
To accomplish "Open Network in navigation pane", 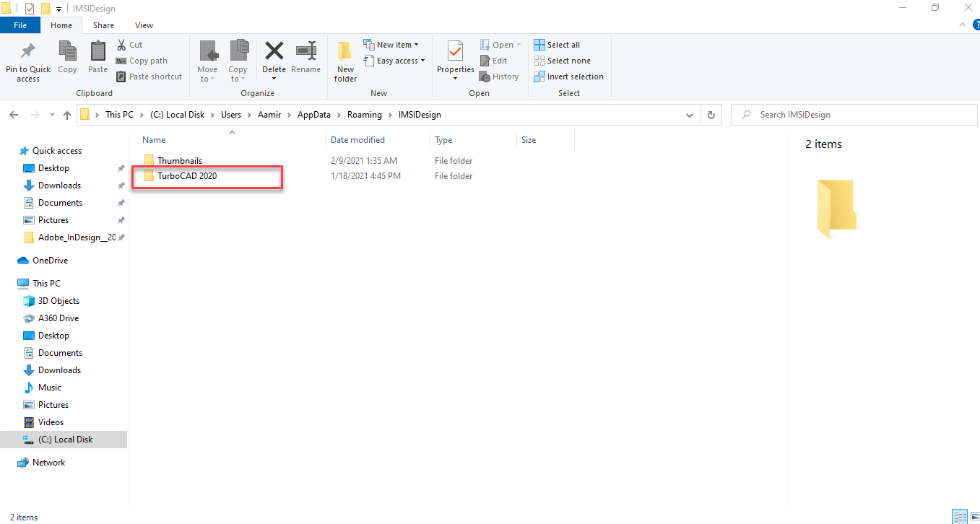I will [x=48, y=463].
